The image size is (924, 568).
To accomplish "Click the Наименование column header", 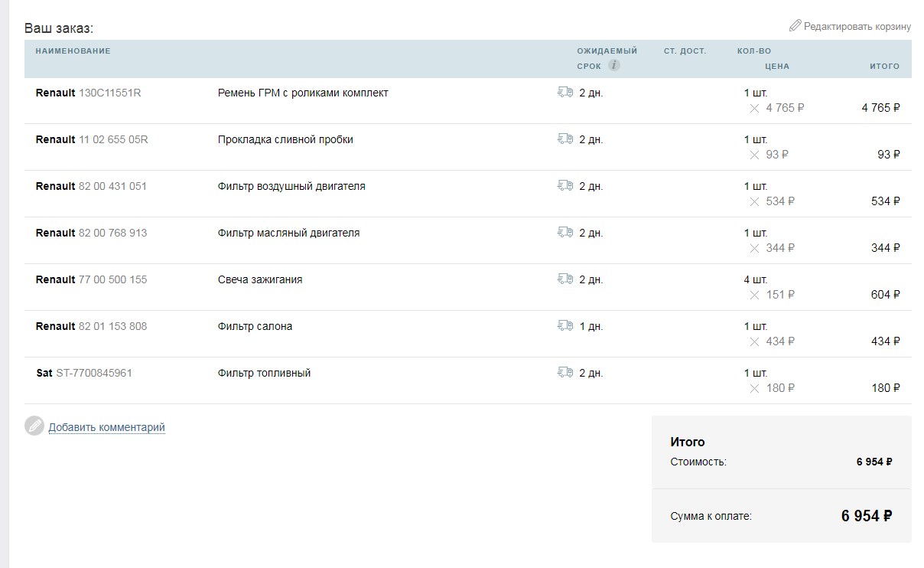I will (x=73, y=51).
